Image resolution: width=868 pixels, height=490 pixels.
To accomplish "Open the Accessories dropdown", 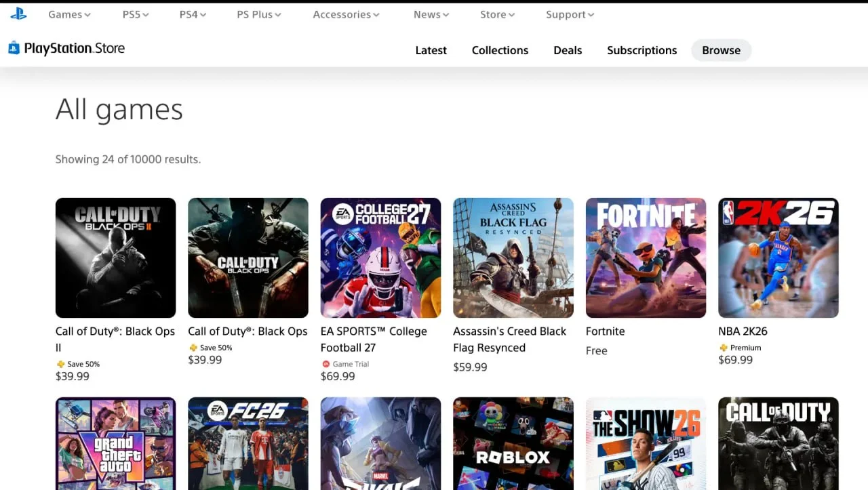I will (347, 14).
